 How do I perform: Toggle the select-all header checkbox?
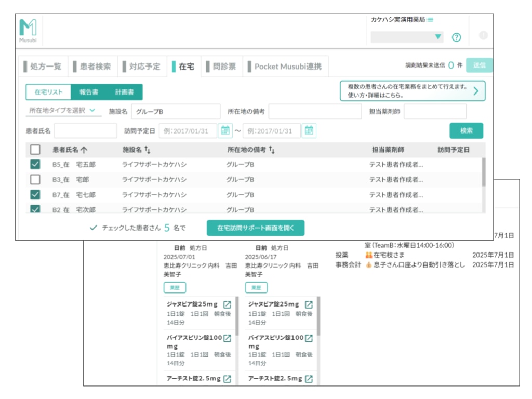(35, 150)
